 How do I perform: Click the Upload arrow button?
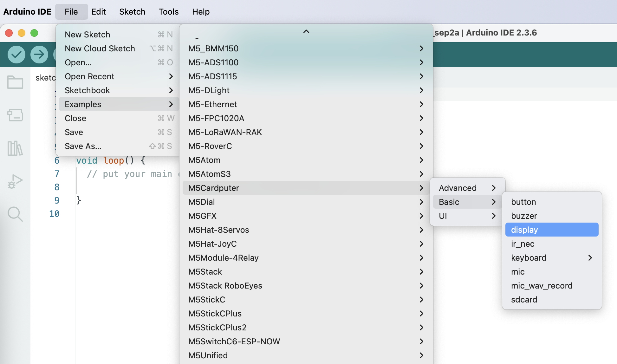39,55
